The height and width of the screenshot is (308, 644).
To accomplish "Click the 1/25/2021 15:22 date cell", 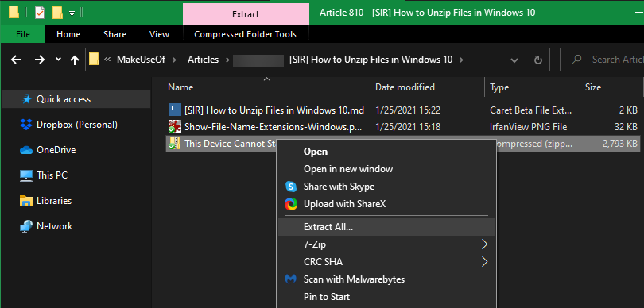I will pyautogui.click(x=408, y=110).
